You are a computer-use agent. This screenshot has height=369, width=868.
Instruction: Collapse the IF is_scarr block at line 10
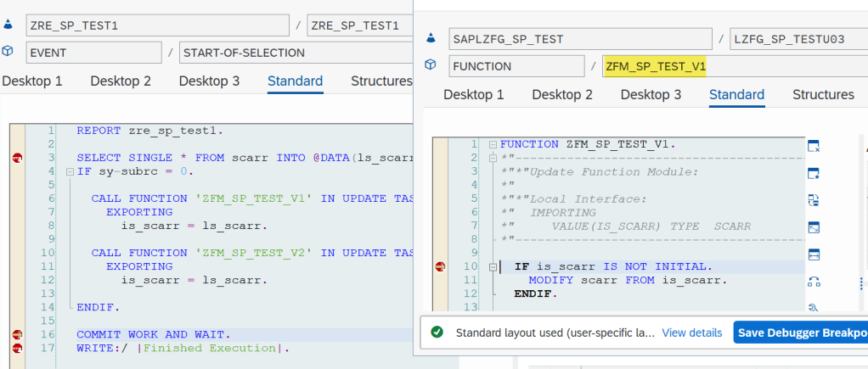pyautogui.click(x=491, y=267)
